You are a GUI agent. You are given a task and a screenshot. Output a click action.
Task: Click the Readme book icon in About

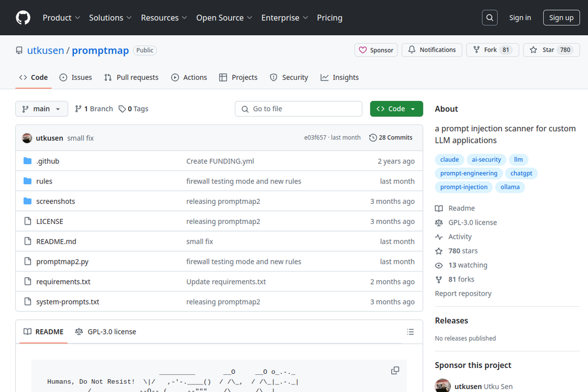tap(439, 209)
